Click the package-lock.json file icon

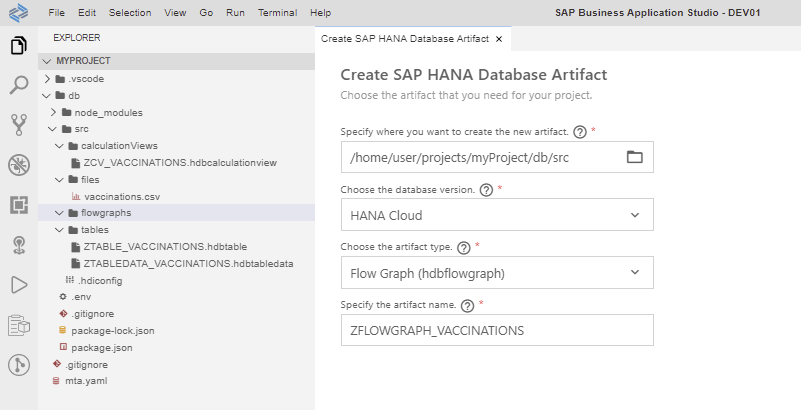(63, 330)
